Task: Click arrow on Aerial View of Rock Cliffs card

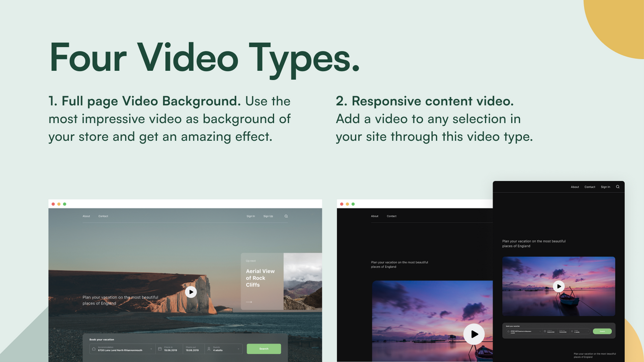Action: (249, 302)
